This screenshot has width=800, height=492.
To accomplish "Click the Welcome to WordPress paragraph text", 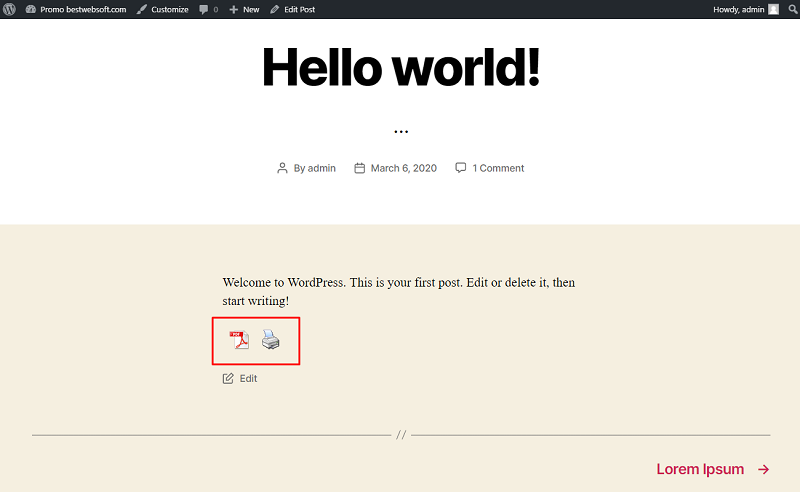I will (x=398, y=291).
